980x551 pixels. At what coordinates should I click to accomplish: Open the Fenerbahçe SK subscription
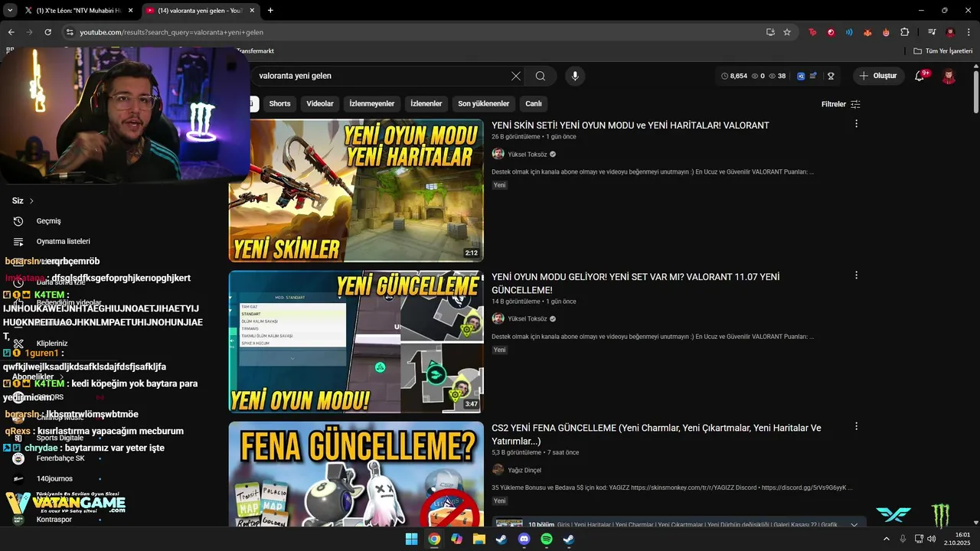coord(60,458)
